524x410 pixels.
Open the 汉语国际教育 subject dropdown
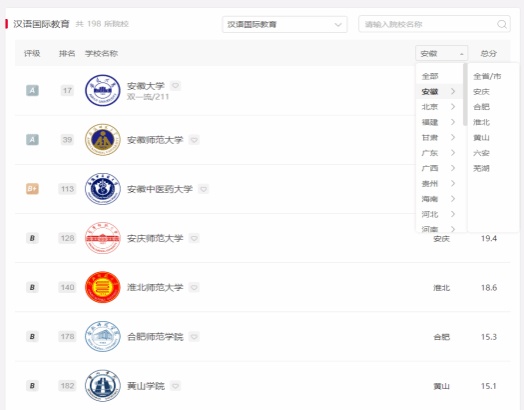click(x=285, y=24)
